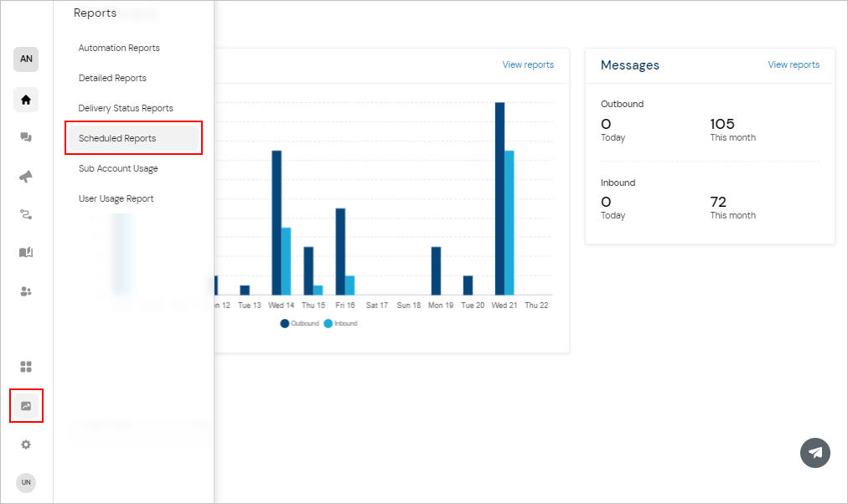Click the 105 outbound this month value
Image resolution: width=848 pixels, height=504 pixels.
tap(722, 124)
